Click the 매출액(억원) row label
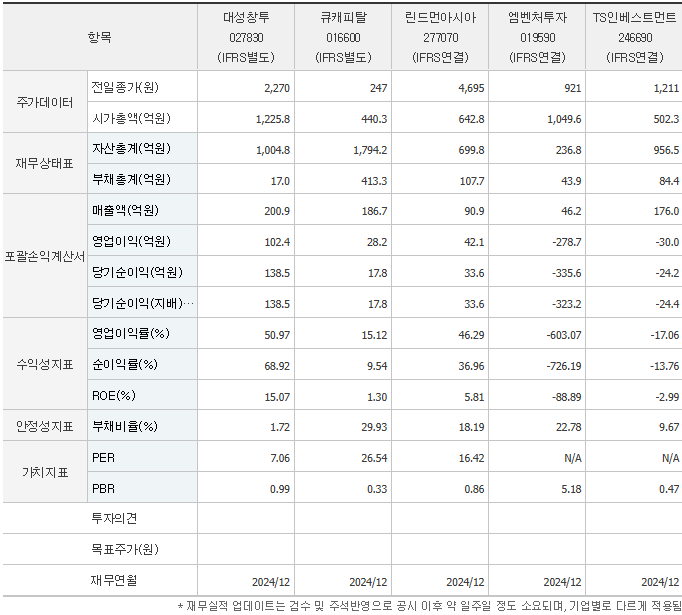Screen dimensions: 682x615 pyautogui.click(x=125, y=211)
